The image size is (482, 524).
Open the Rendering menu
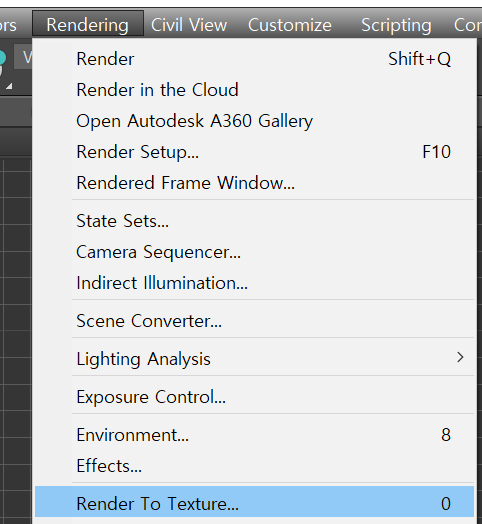coord(88,24)
